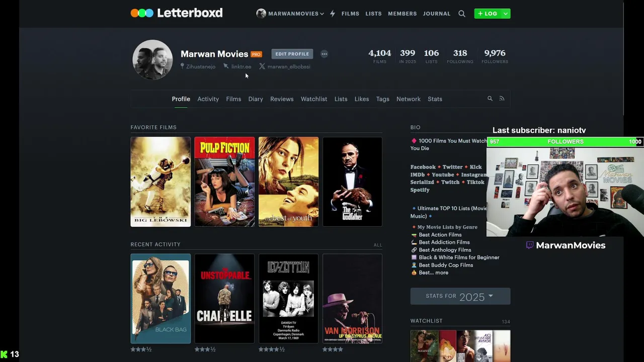Open The Best of Youth poster

(288, 182)
